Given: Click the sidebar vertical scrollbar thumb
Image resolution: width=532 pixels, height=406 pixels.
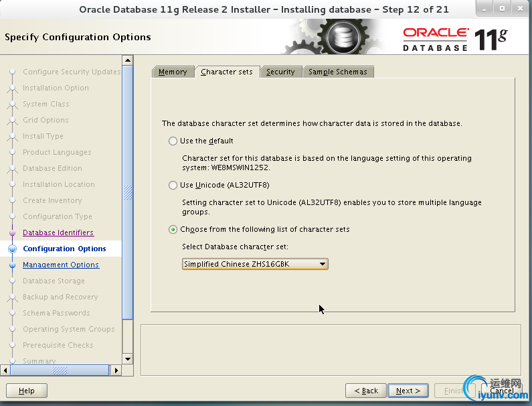Looking at the screenshot, I should coord(128,193).
